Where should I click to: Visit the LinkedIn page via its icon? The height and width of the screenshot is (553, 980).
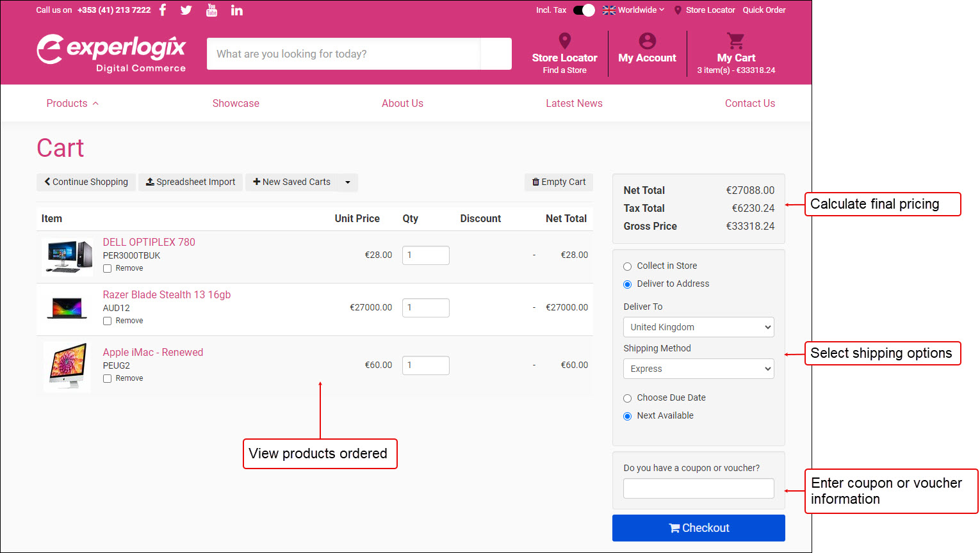click(x=236, y=10)
